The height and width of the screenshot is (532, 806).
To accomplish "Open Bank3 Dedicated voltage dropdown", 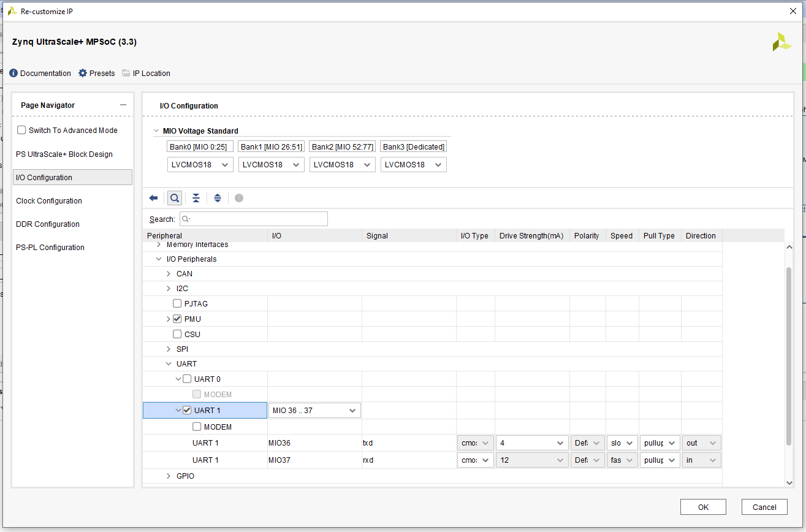I will [414, 165].
